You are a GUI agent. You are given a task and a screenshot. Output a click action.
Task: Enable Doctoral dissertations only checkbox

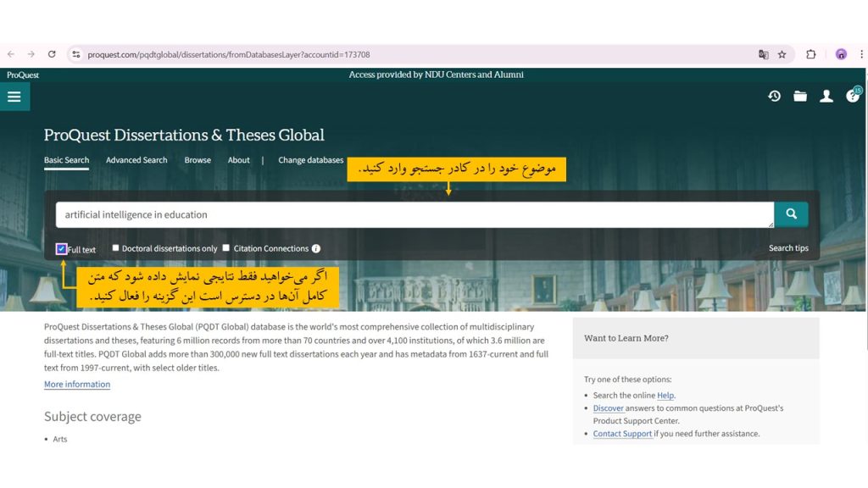click(115, 248)
